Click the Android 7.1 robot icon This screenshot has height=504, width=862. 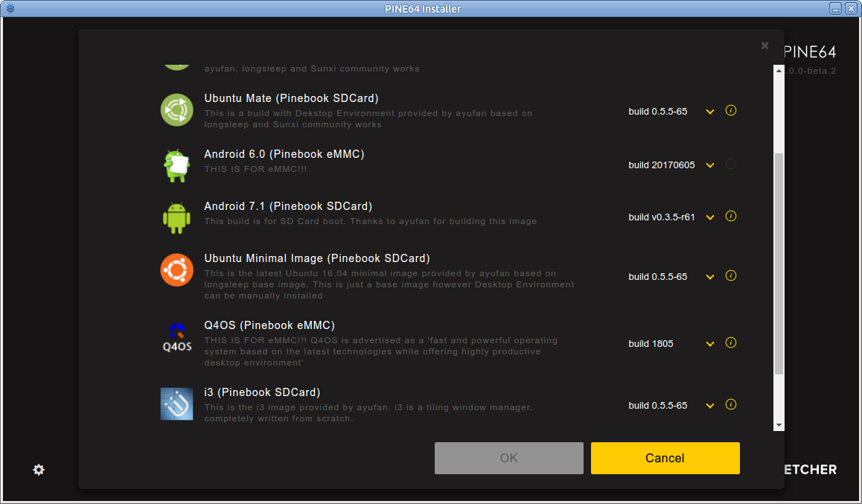pos(176,217)
